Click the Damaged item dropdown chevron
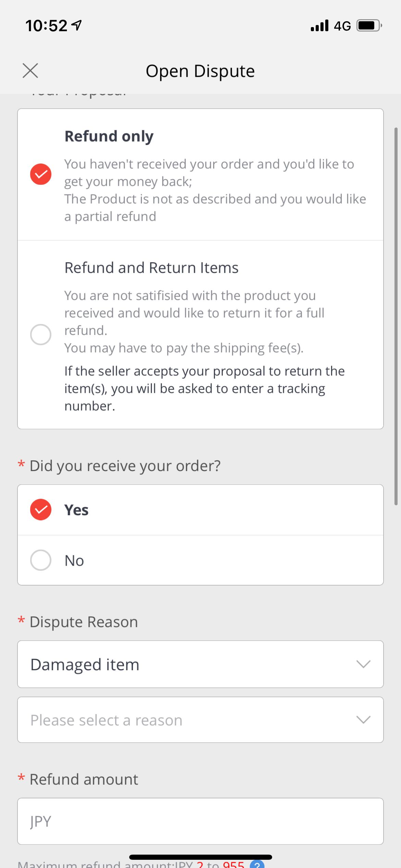The image size is (401, 868). pyautogui.click(x=363, y=664)
